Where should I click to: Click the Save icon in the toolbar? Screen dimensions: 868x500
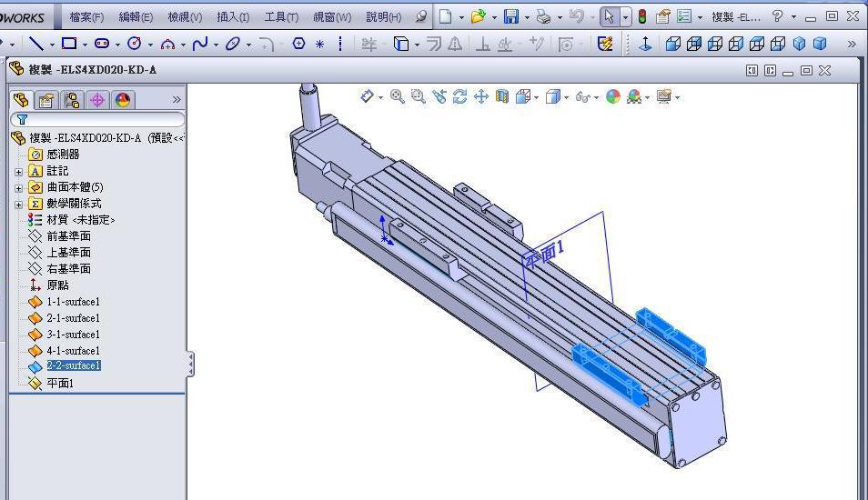(511, 16)
